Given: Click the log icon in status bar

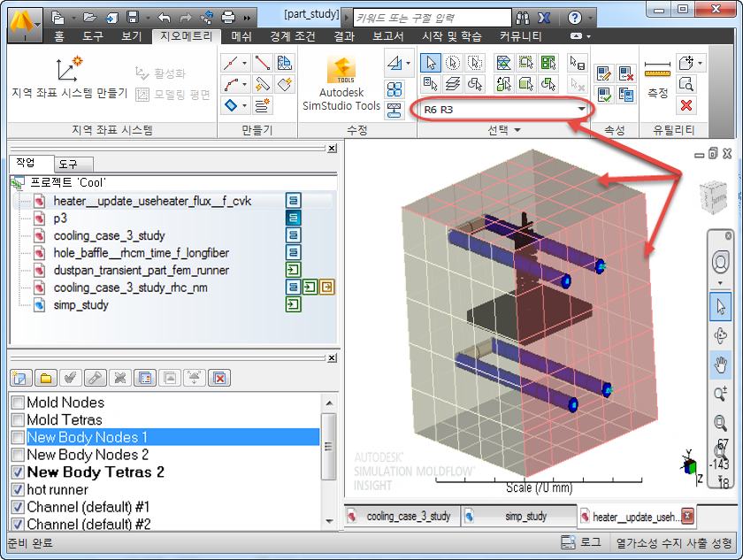Looking at the screenshot, I should 568,542.
